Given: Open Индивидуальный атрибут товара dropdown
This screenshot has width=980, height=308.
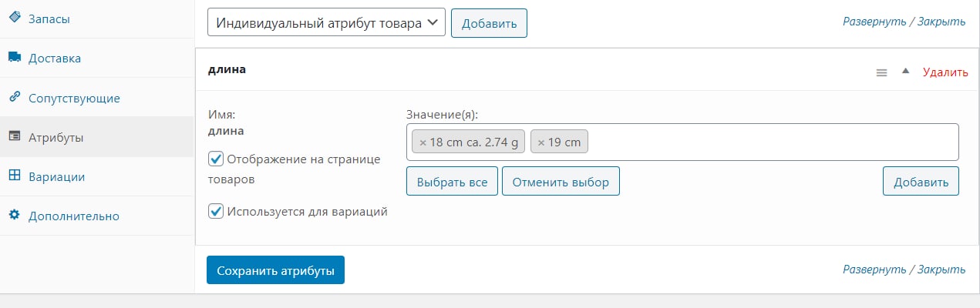Looking at the screenshot, I should click(327, 23).
